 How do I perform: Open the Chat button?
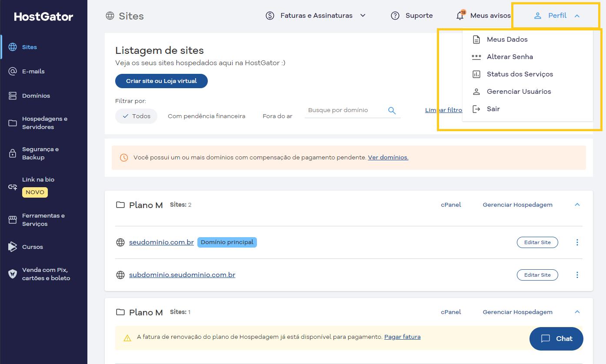tap(556, 339)
